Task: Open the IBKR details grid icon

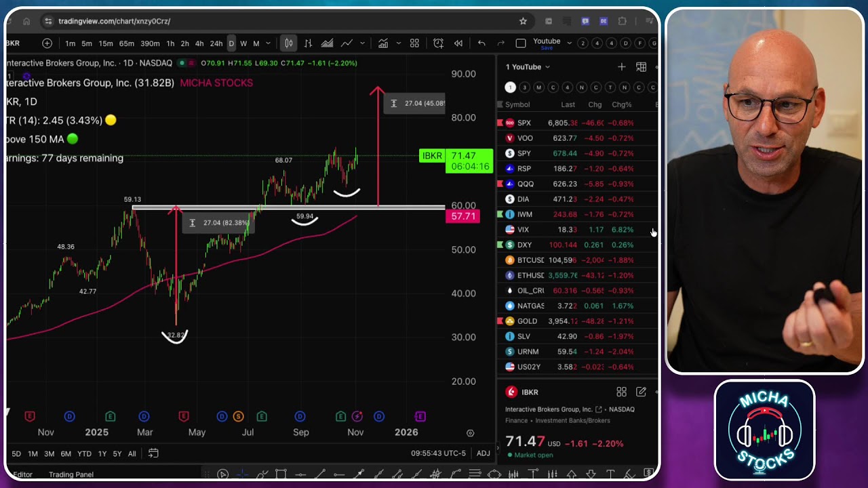Action: click(x=621, y=392)
